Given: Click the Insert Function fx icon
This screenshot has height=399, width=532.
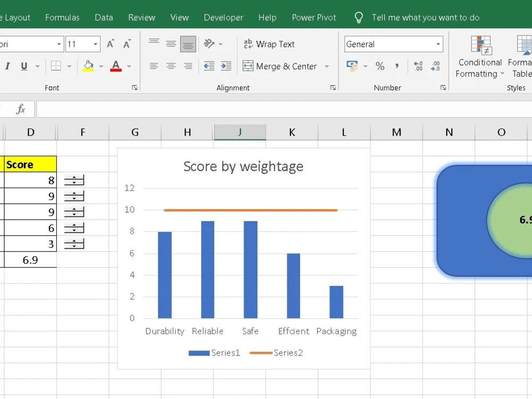Looking at the screenshot, I should [20, 109].
